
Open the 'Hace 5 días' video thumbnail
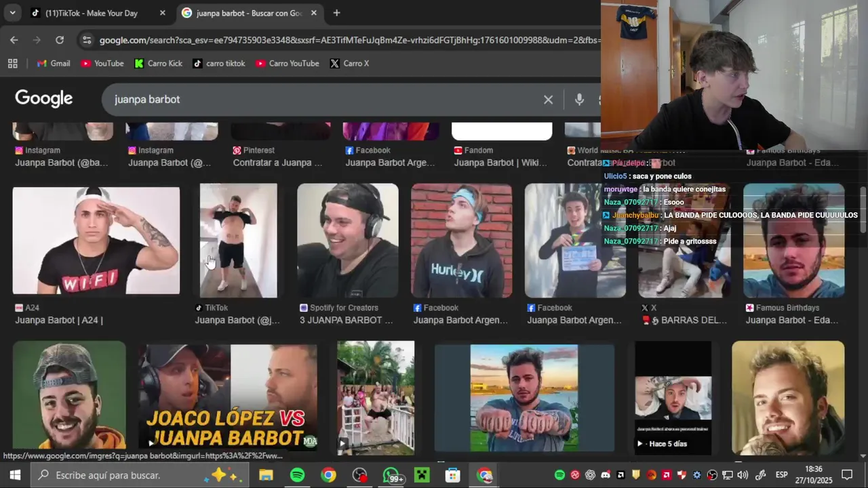tap(673, 398)
